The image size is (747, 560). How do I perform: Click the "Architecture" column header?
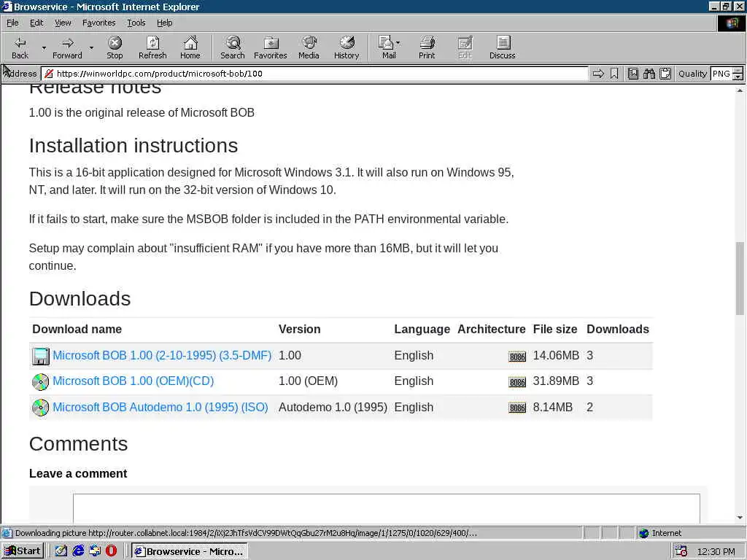click(x=491, y=330)
